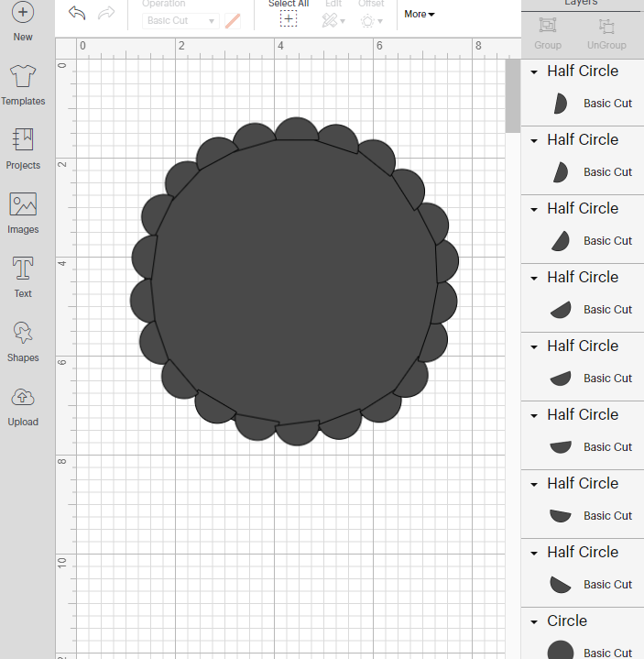Viewport: 644px width, 659px height.
Task: Collapse the first Half Circle layer
Action: 534,72
